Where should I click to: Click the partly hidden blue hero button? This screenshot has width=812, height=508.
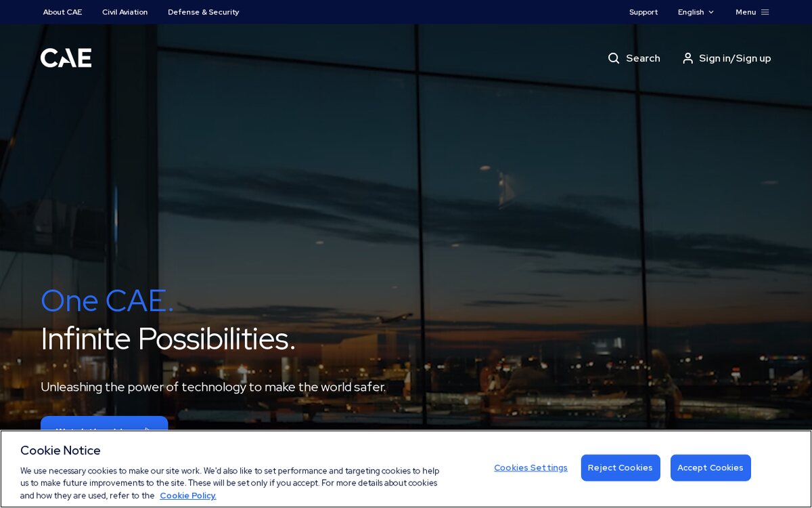coord(104,423)
